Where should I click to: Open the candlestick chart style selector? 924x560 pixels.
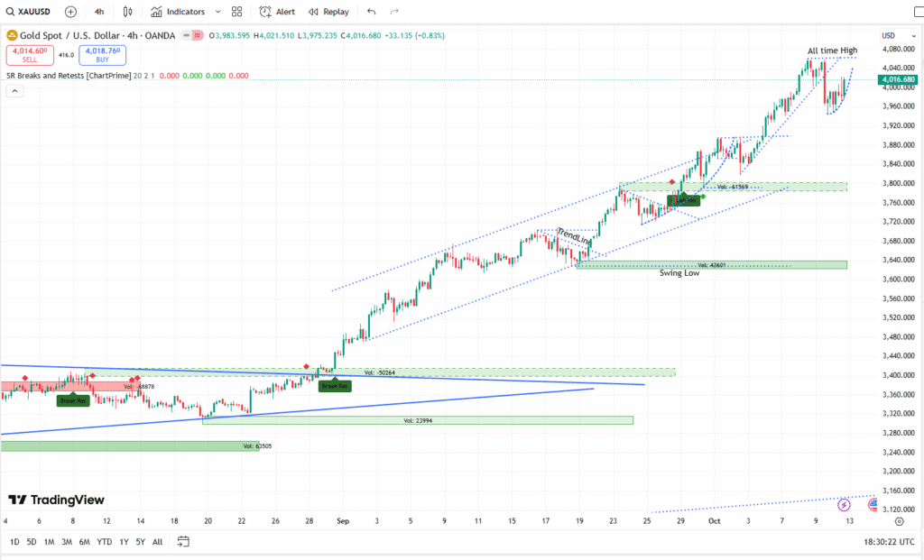(126, 11)
